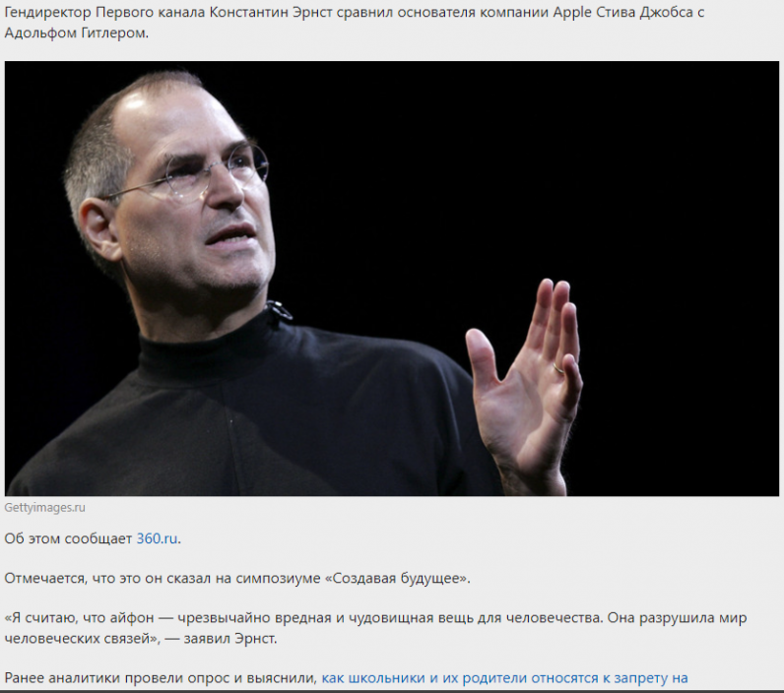The width and height of the screenshot is (784, 693).
Task: Open link about школьники и их родители
Action: (504, 678)
